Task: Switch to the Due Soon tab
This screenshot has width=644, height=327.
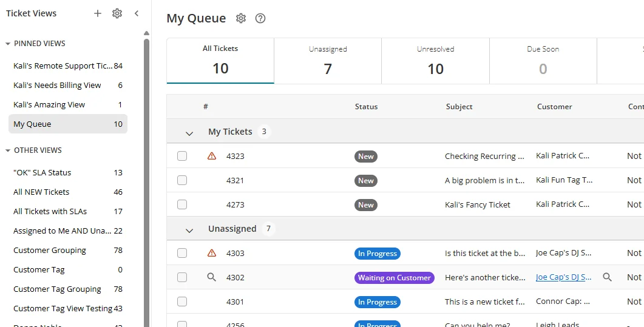Action: click(x=543, y=61)
